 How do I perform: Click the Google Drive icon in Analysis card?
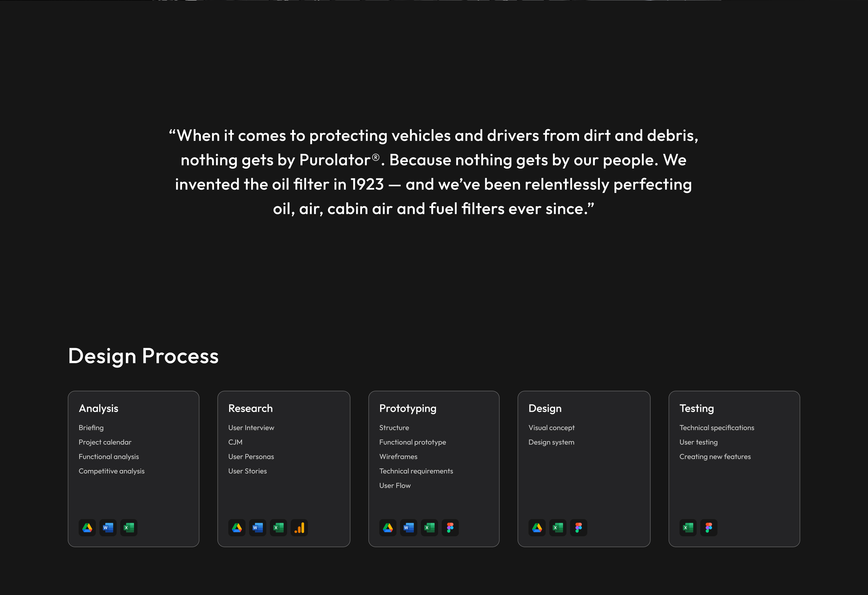click(x=87, y=528)
